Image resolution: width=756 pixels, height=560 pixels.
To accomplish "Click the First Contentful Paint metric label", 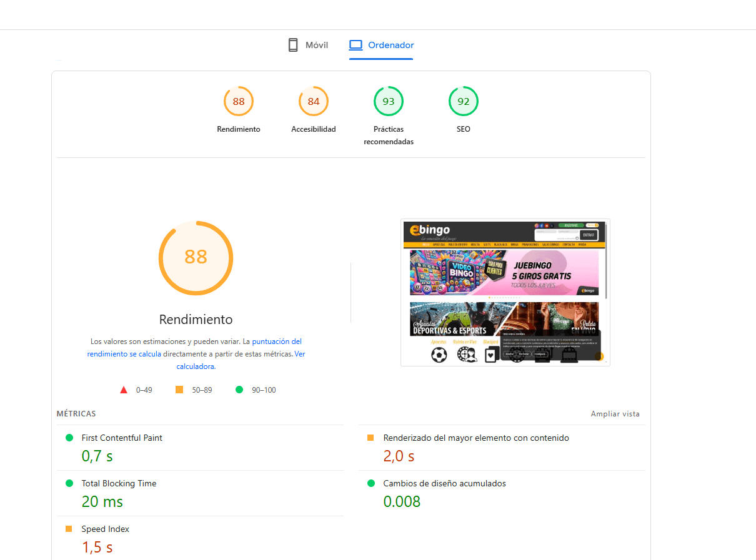I will [122, 438].
